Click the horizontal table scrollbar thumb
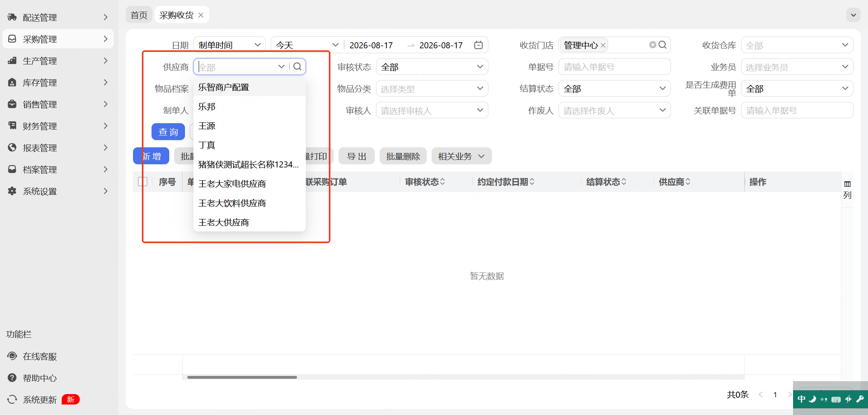Image resolution: width=868 pixels, height=415 pixels. pyautogui.click(x=242, y=378)
